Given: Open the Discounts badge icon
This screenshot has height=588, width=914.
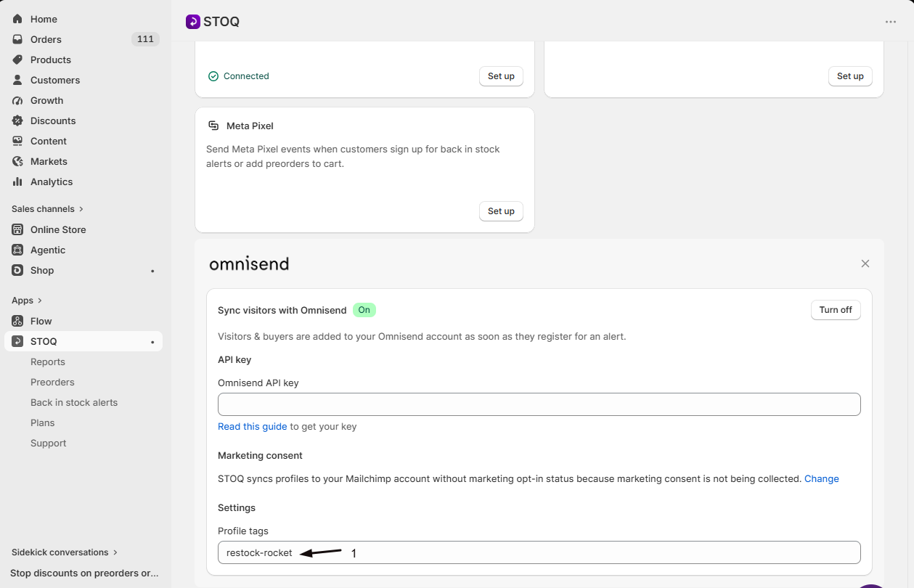Looking at the screenshot, I should (x=17, y=121).
